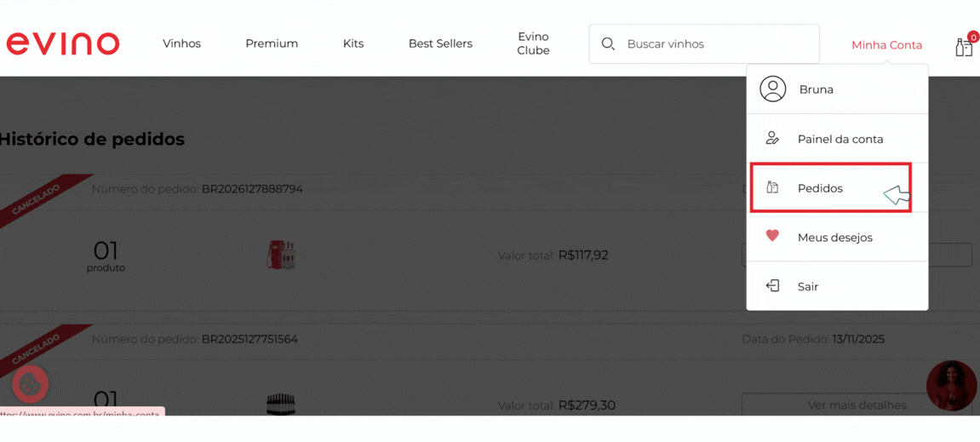Open the Kits menu item
The width and height of the screenshot is (980, 442).
[x=353, y=43]
